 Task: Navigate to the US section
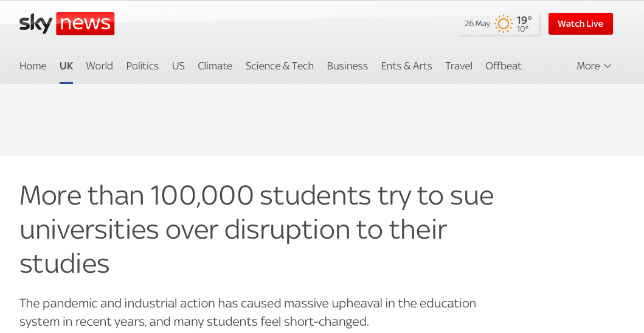coord(178,66)
